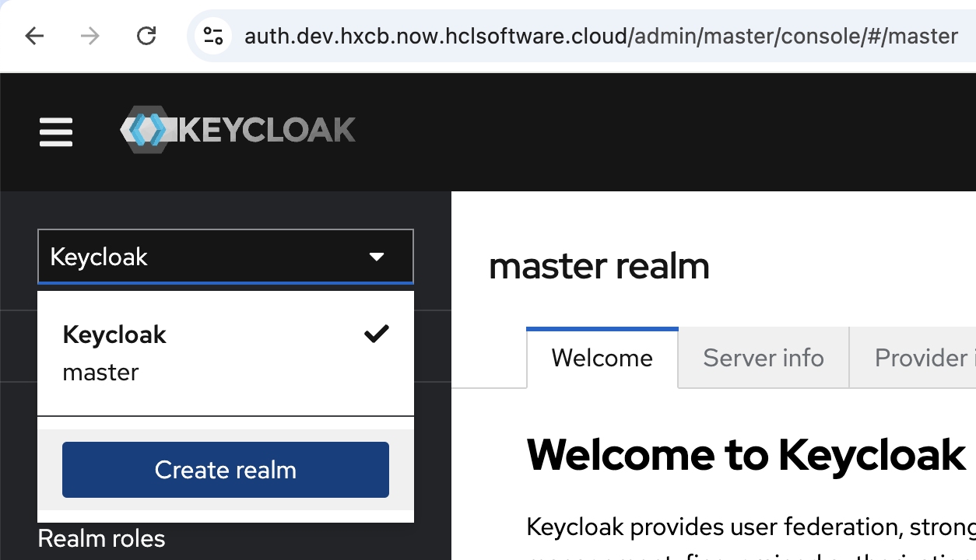View site information for this URL
This screenshot has width=976, height=560.
[x=212, y=36]
